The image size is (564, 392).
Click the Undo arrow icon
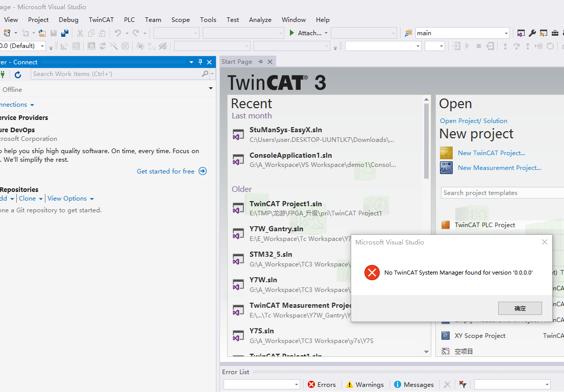pos(117,33)
